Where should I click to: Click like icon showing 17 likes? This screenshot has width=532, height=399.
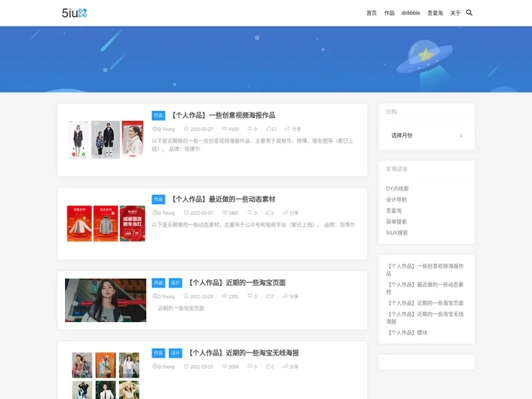tap(268, 129)
